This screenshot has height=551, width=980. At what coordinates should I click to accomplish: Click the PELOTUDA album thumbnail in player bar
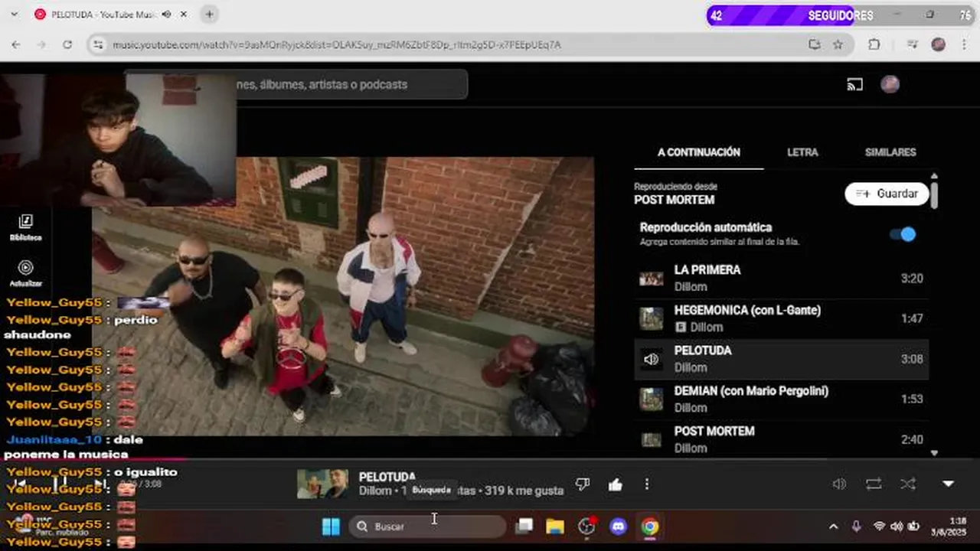[x=322, y=484]
